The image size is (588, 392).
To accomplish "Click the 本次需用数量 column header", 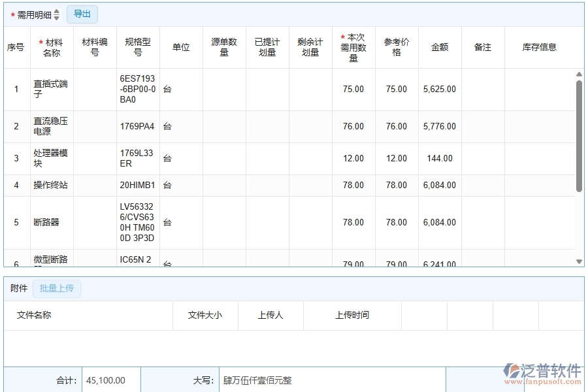I will 353,47.
